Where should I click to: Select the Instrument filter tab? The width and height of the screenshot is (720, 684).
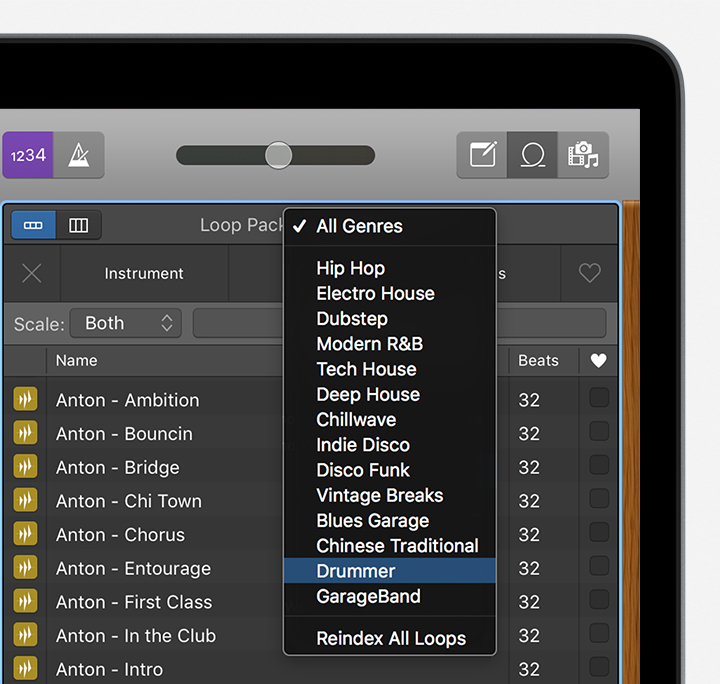144,274
